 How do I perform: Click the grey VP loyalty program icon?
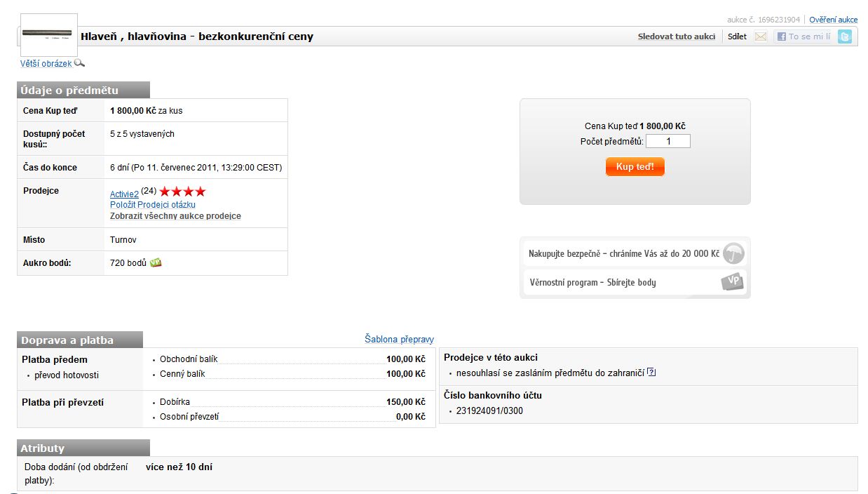pos(732,282)
